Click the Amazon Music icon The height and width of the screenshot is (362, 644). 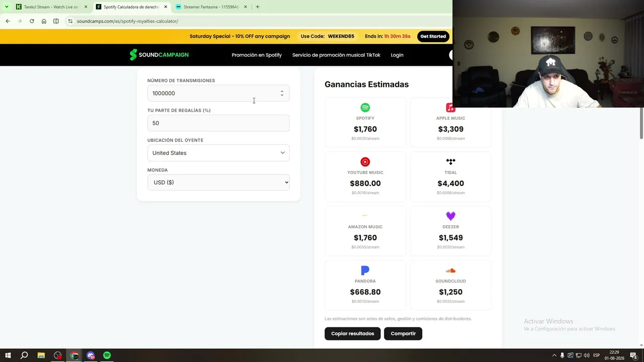pos(365,216)
